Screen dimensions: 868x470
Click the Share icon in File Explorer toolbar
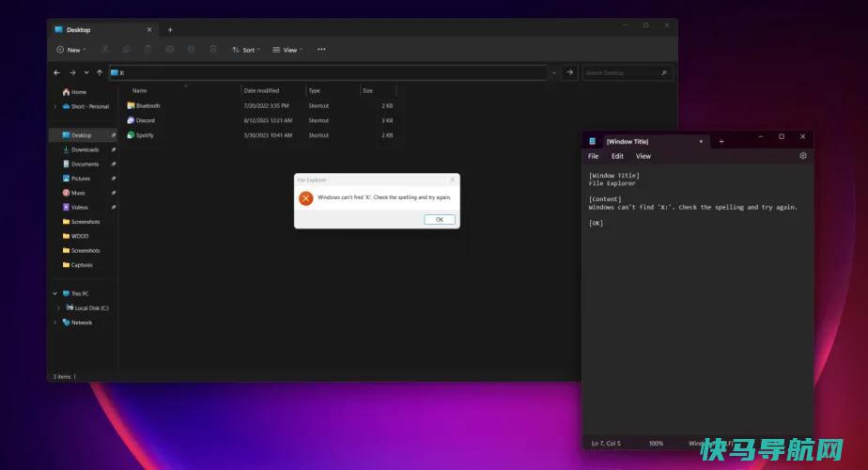(191, 49)
